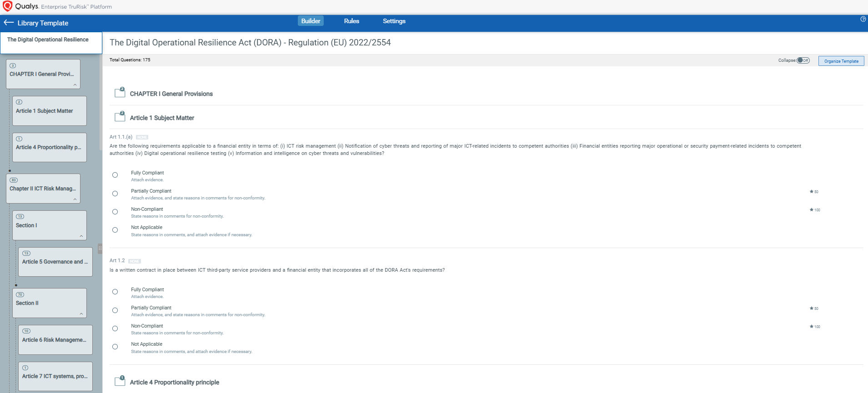This screenshot has width=868, height=393.
Task: Click the Article 4 Proportionality principle folder icon
Action: [x=120, y=381]
